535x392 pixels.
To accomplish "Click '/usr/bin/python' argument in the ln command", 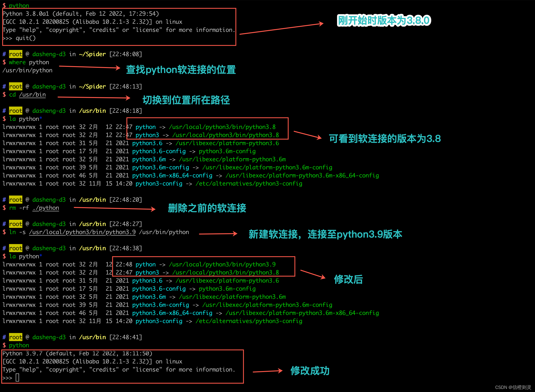I will 164,232.
